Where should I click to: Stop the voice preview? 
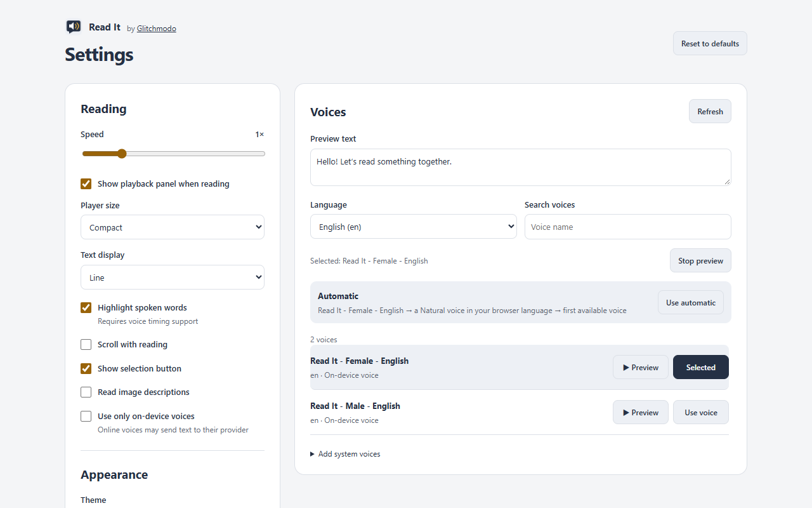click(700, 260)
